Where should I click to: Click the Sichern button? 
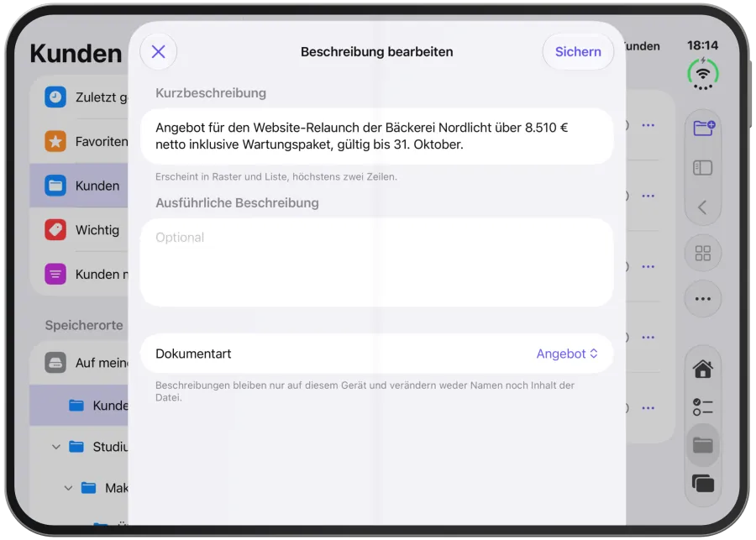tap(578, 51)
